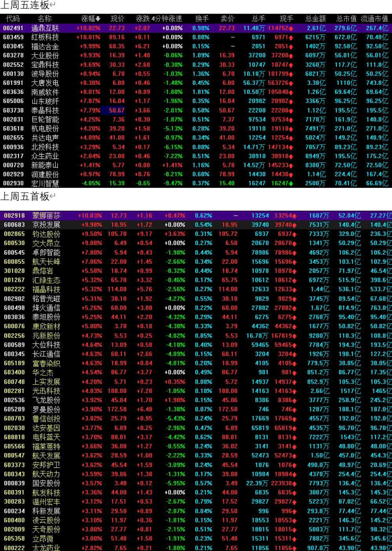This screenshot has height=551, width=392.
Task: Select stock name 鲁信创投
Action: 46,419
